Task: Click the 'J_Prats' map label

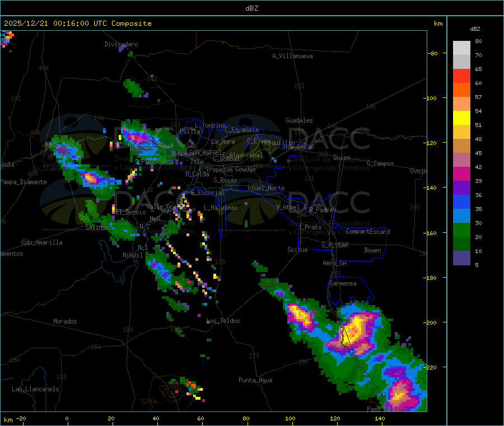Action: (310, 227)
